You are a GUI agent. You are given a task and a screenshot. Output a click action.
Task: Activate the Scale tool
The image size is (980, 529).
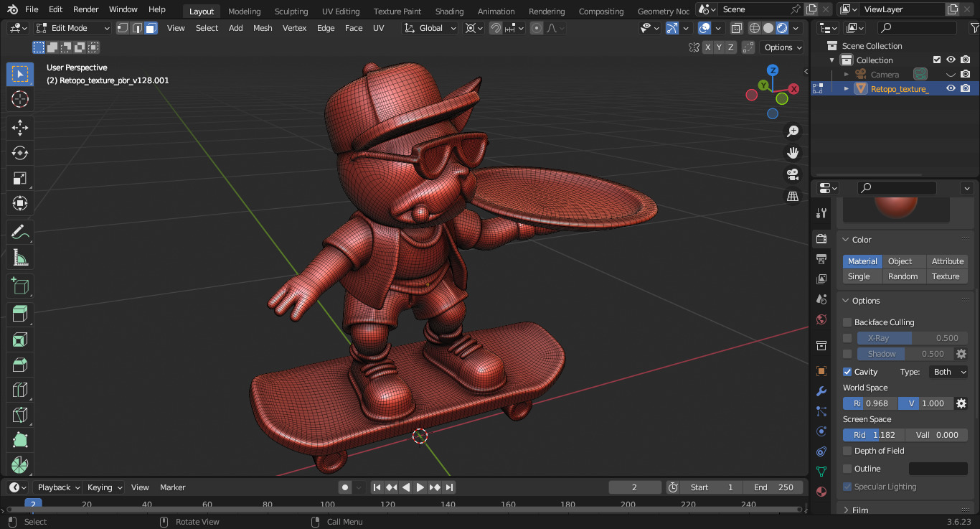(x=20, y=178)
